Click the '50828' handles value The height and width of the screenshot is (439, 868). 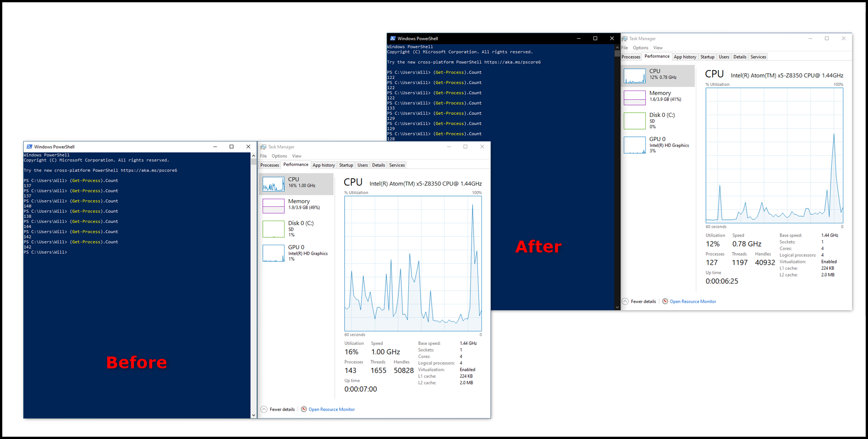click(x=404, y=370)
